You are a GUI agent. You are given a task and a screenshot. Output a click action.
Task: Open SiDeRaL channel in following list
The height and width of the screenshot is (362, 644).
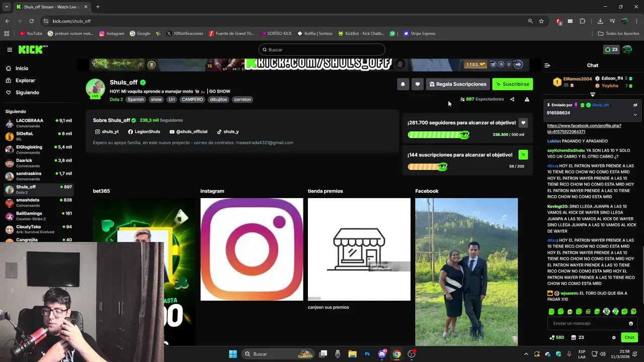(39, 136)
